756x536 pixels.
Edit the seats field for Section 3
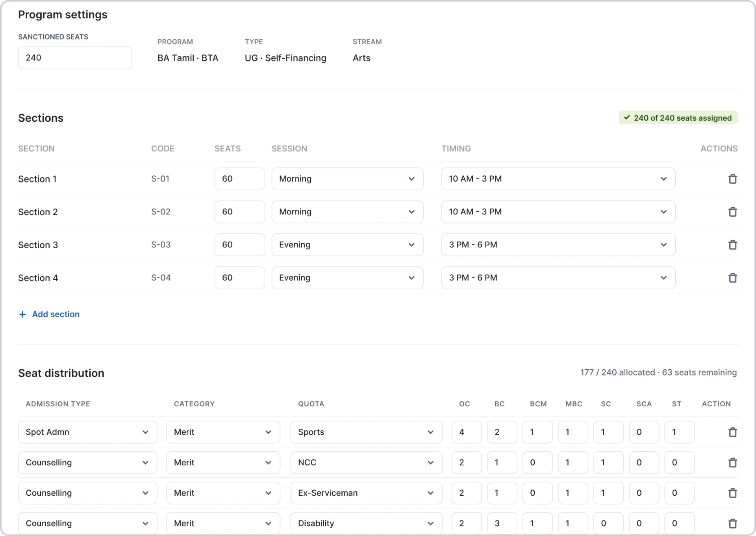tap(239, 245)
